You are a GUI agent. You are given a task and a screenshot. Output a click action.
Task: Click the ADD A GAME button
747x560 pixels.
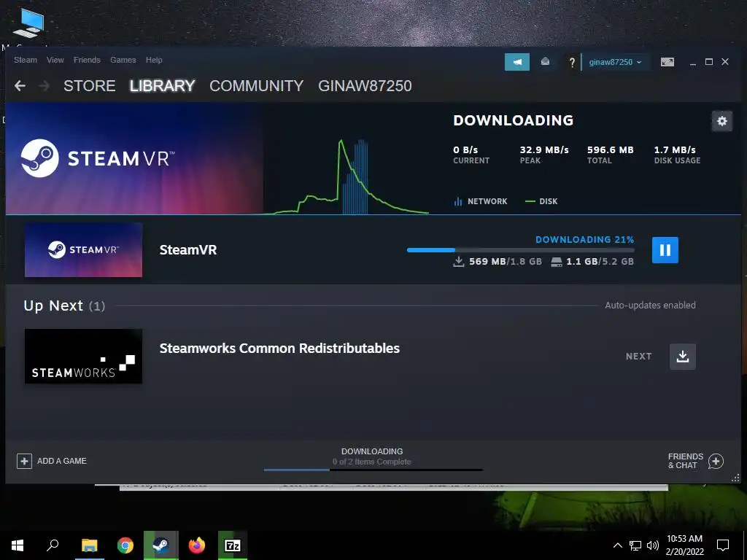[x=52, y=461]
